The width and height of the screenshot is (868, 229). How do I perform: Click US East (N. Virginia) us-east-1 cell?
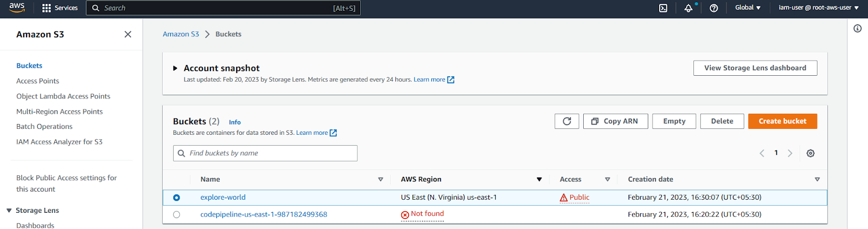[449, 198]
